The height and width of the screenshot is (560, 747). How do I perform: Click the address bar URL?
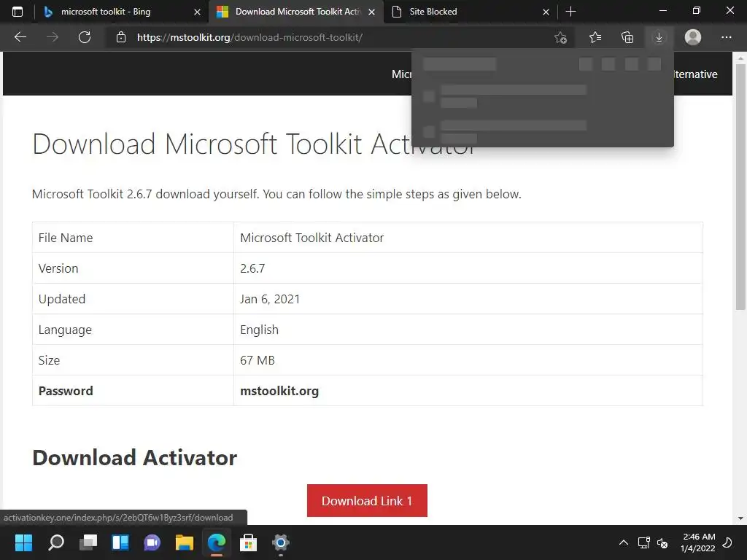point(249,37)
